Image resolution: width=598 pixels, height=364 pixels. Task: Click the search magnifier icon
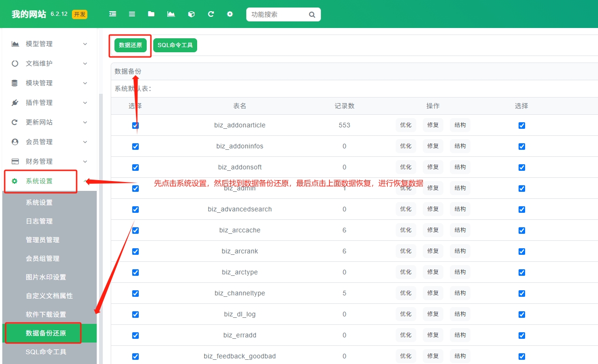[312, 14]
